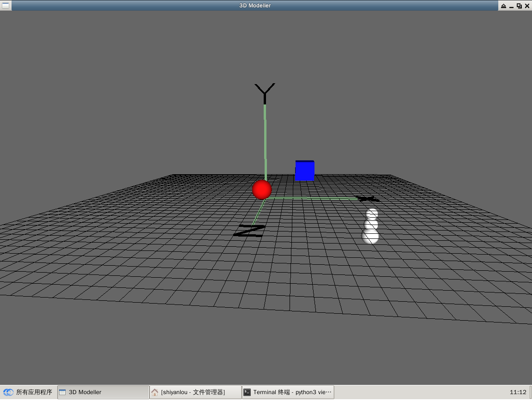This screenshot has width=532, height=414.
Task: Maximize the 3D Modeller window
Action: tap(519, 6)
